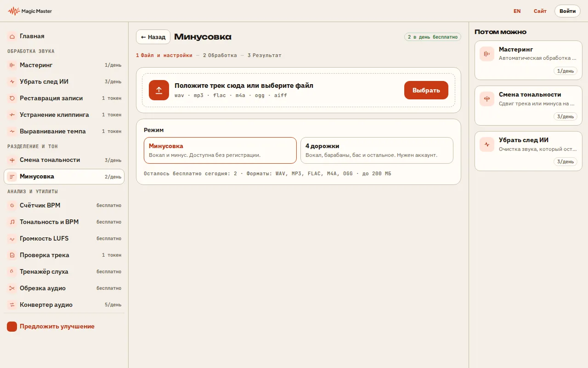
Task: Click the sidebar Смена тональности icon
Action: (12, 160)
